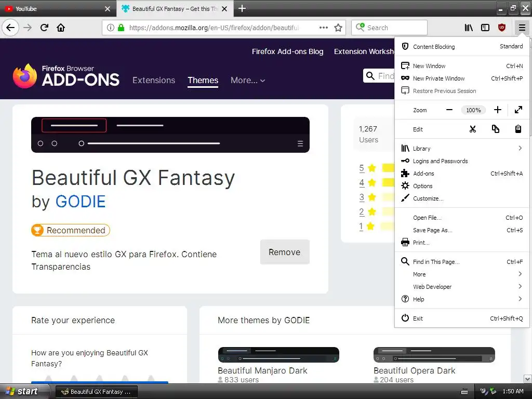Switch to the YouTube tab
This screenshot has width=532, height=399.
pos(58,9)
